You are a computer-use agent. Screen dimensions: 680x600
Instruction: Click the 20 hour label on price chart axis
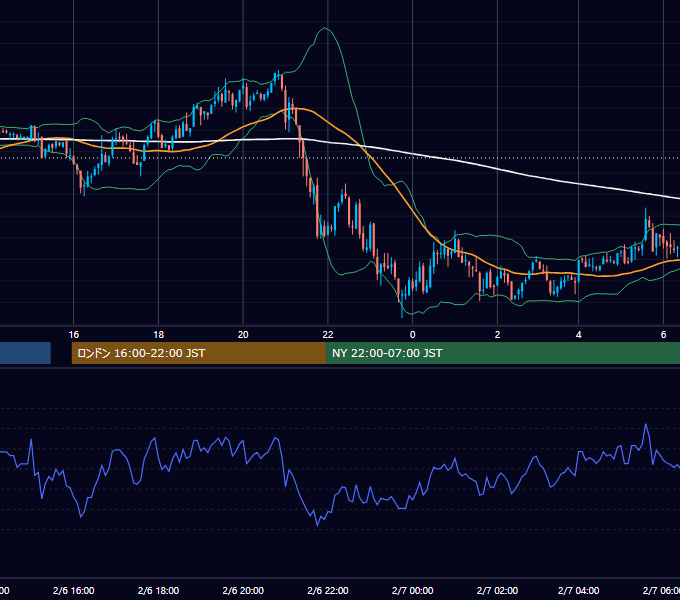pos(243,335)
